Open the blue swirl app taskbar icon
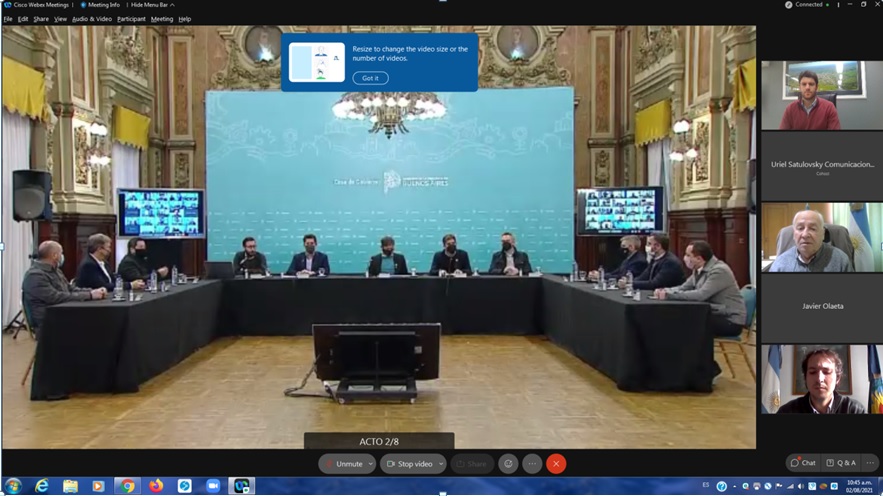Screen dimensions: 883x496 pos(185,486)
